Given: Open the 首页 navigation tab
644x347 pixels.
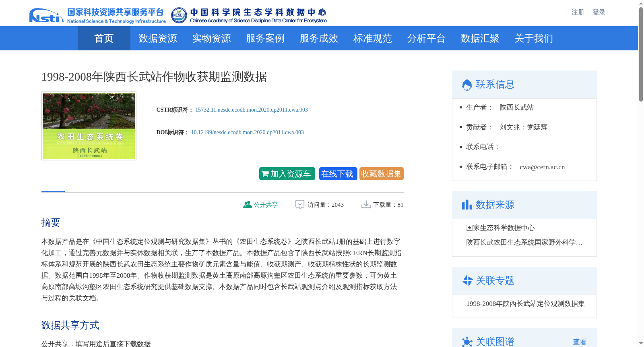Looking at the screenshot, I should pos(104,38).
